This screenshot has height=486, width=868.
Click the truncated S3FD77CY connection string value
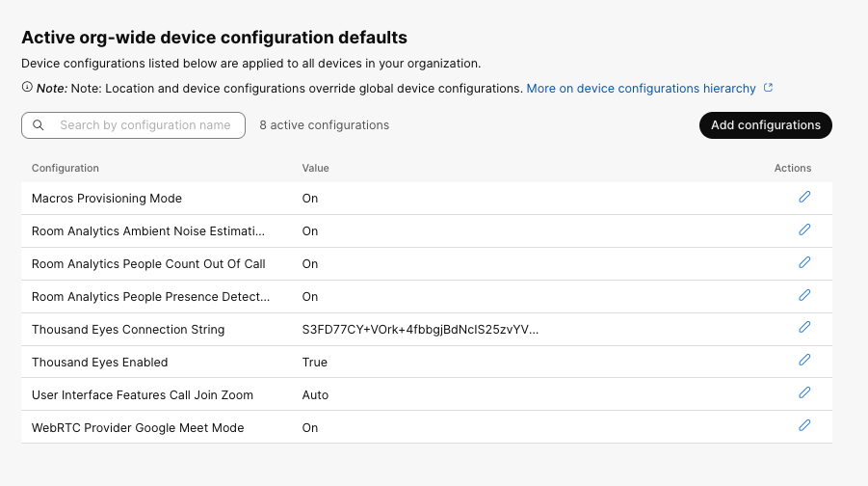(420, 330)
